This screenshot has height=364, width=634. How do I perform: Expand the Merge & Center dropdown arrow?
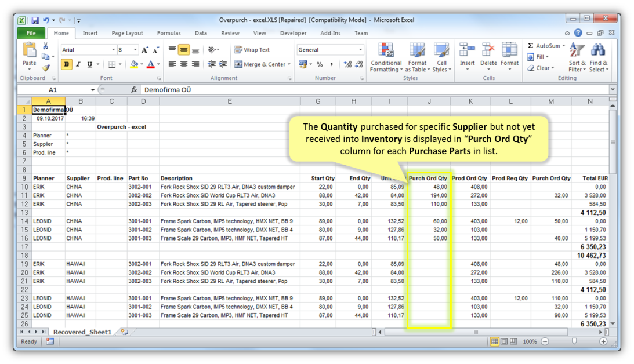point(289,64)
